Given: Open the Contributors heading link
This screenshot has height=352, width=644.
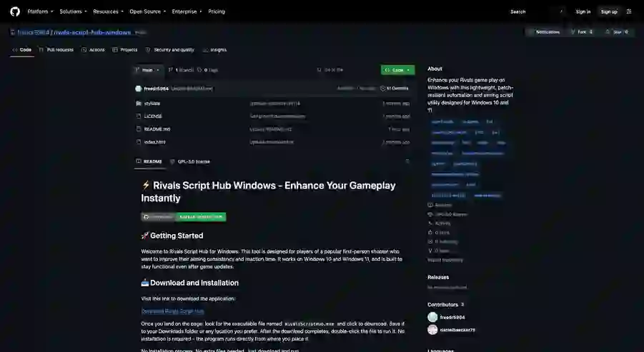Looking at the screenshot, I should [x=445, y=304].
